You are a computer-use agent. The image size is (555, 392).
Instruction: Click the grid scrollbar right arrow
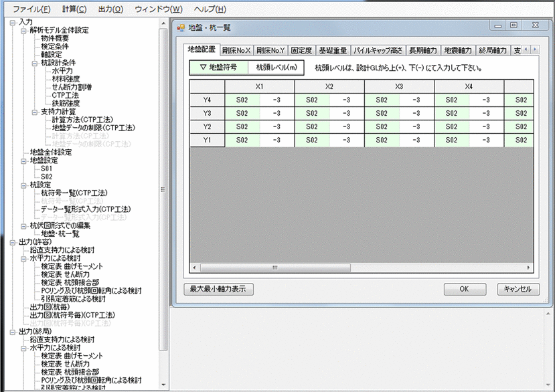coord(529,268)
